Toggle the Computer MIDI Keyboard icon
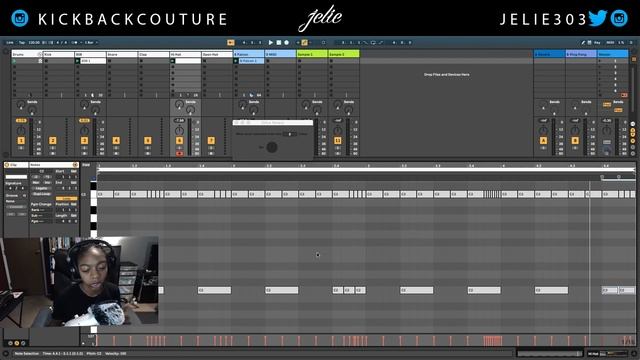The width and height of the screenshot is (640, 360). point(589,42)
